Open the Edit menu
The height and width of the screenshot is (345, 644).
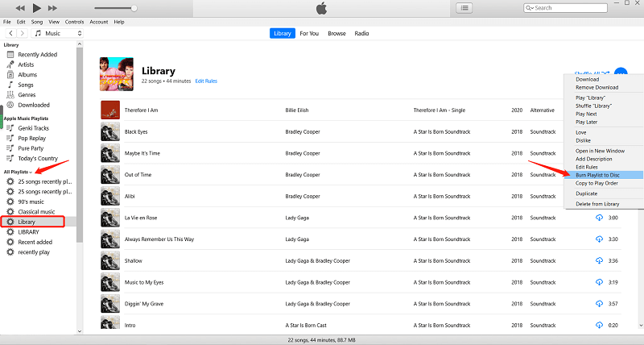coord(21,22)
